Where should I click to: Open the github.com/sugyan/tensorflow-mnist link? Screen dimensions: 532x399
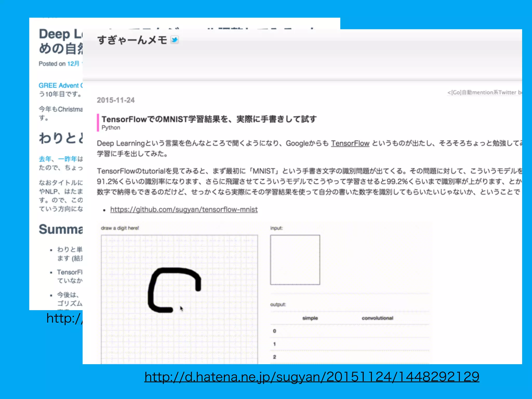(x=184, y=209)
